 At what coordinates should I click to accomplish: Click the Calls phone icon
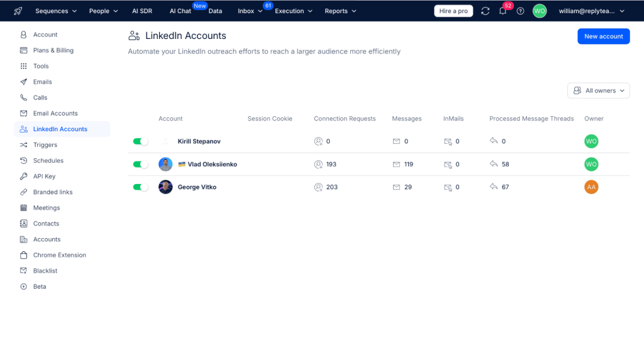pos(23,97)
